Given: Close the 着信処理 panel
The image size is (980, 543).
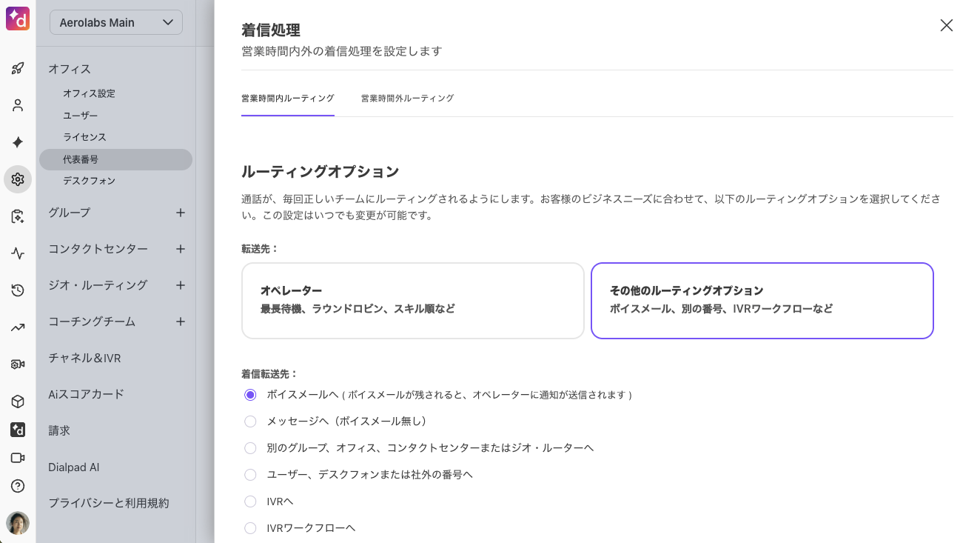Looking at the screenshot, I should 946,25.
